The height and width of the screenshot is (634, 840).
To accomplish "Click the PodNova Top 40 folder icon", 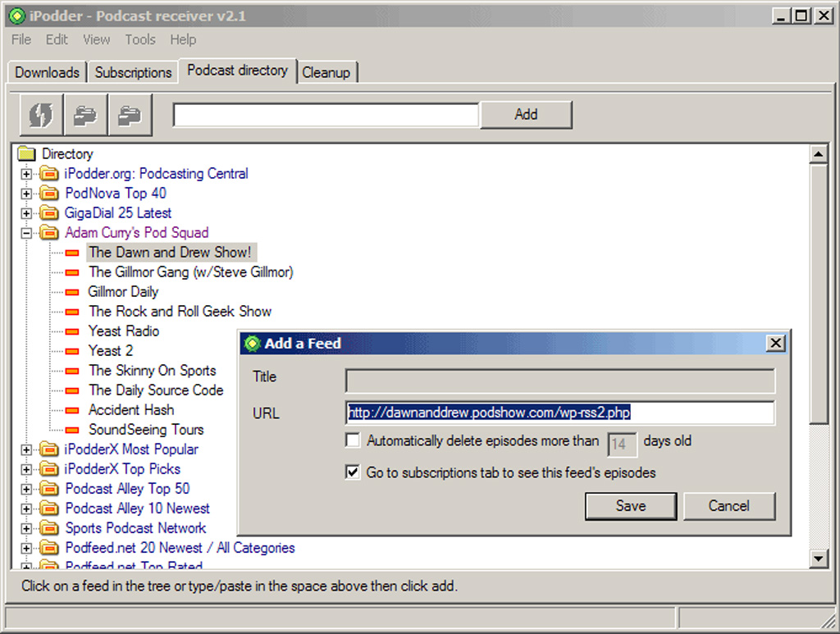I will tap(49, 194).
